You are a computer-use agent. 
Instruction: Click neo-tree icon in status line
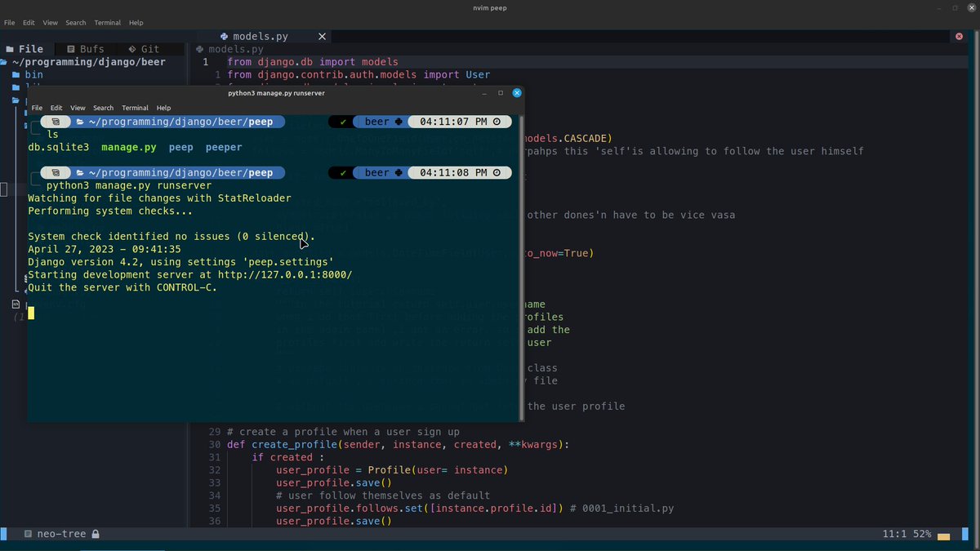pyautogui.click(x=28, y=534)
